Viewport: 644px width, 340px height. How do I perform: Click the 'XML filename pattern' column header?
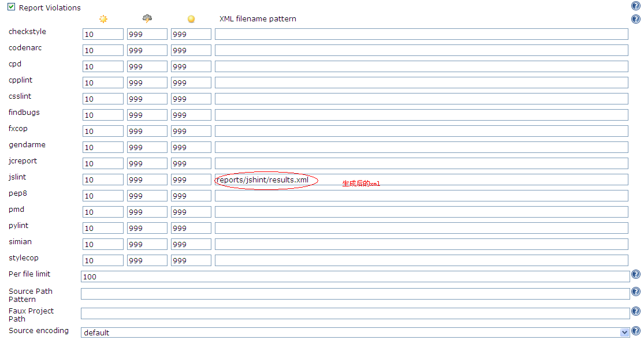[x=258, y=19]
